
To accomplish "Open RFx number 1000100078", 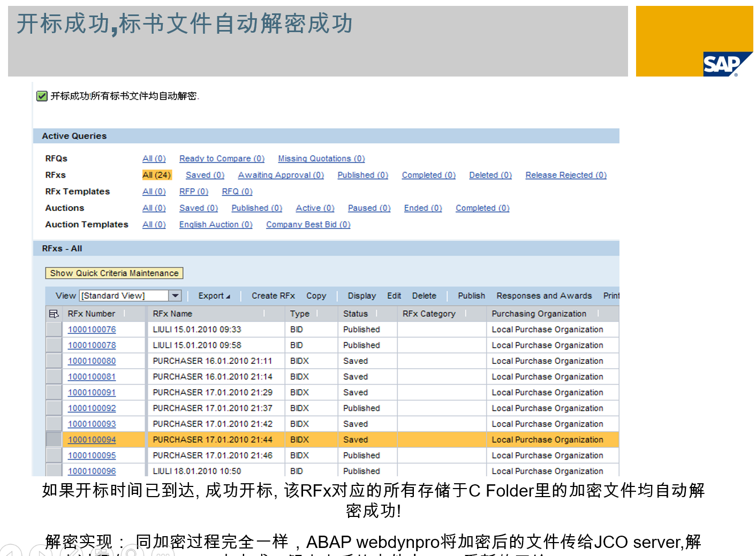I will [92, 346].
